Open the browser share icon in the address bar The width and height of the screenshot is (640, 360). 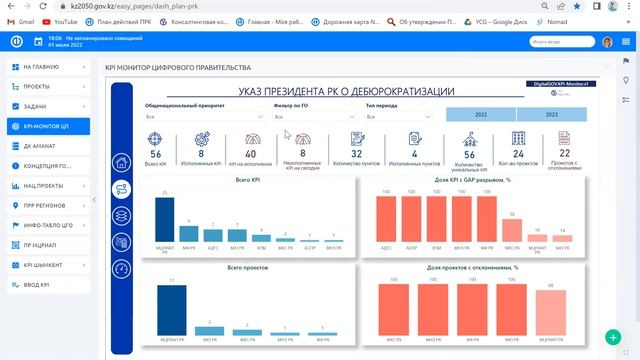(561, 6)
